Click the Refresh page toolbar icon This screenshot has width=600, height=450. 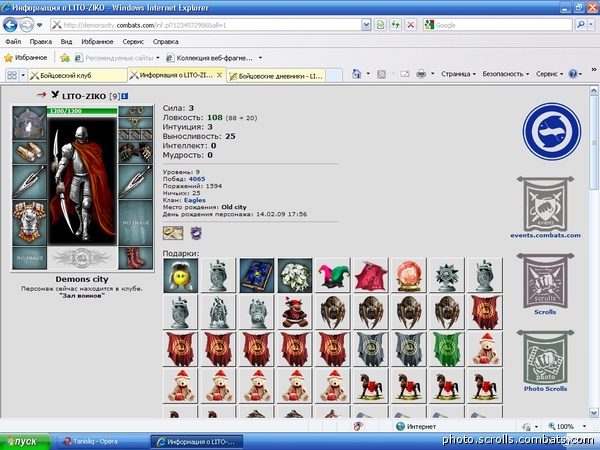[395, 25]
